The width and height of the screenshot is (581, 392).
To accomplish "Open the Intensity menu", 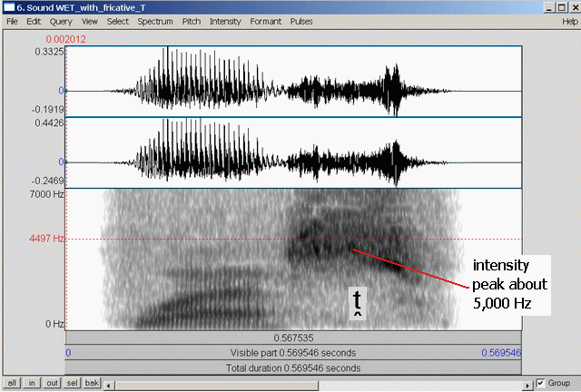I will point(225,21).
